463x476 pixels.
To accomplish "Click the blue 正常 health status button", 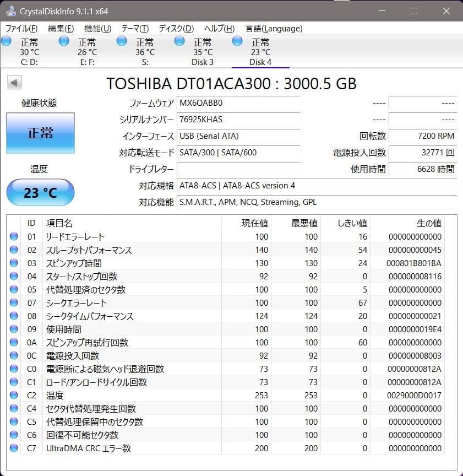I will [40, 132].
